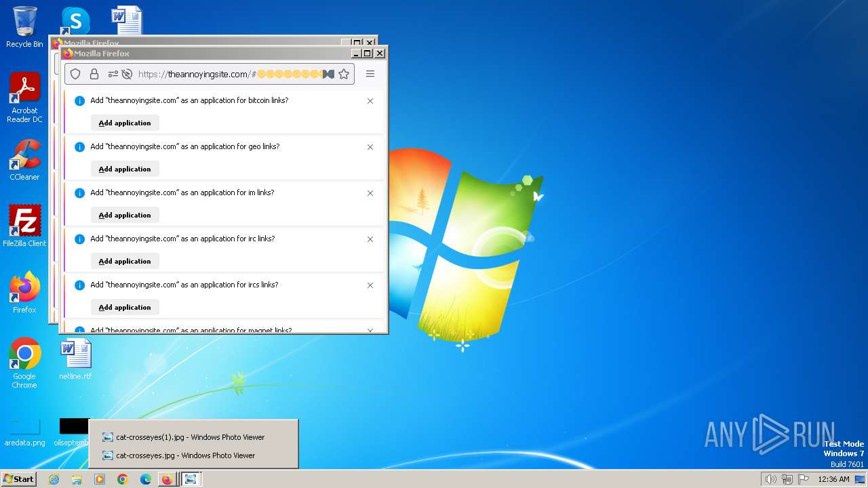The width and height of the screenshot is (868, 488).
Task: Open the volume control in the system tray
Action: pos(770,479)
